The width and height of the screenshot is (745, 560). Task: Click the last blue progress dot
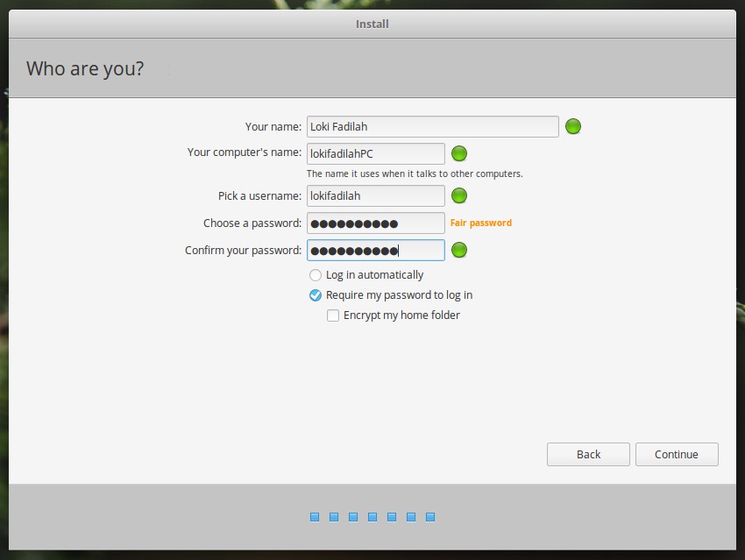pyautogui.click(x=429, y=516)
